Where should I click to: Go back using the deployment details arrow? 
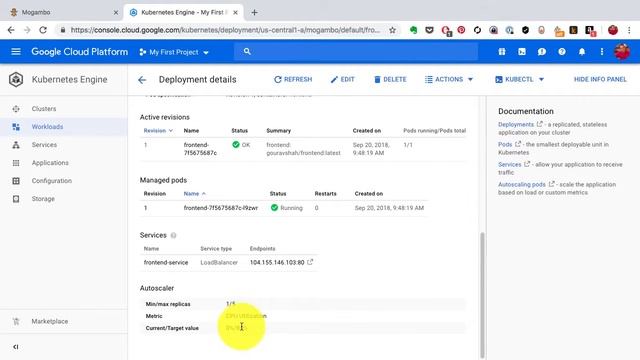pyautogui.click(x=142, y=80)
